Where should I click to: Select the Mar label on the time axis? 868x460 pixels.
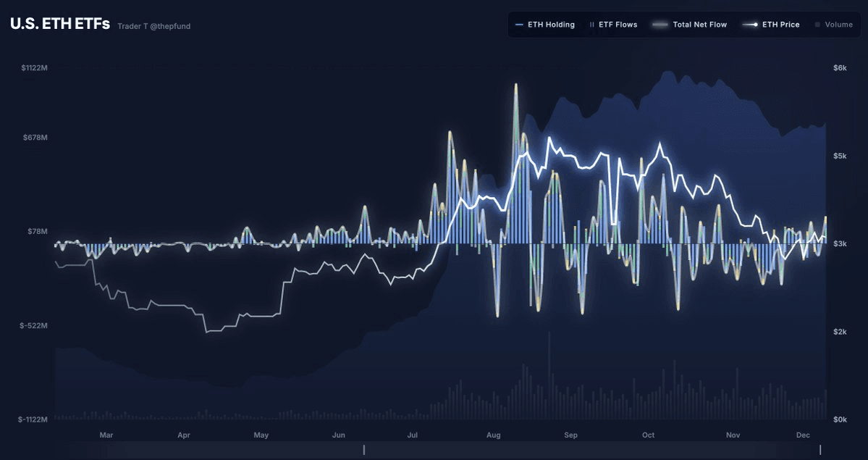coord(106,435)
